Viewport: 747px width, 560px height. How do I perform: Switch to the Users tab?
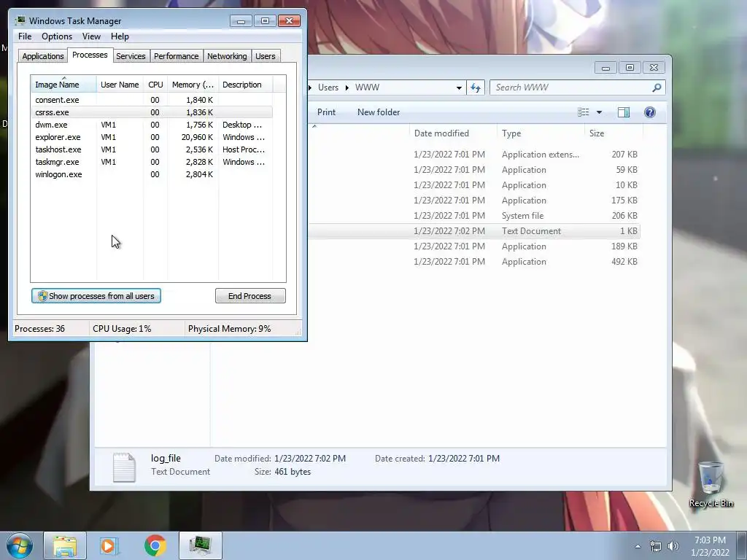tap(266, 56)
